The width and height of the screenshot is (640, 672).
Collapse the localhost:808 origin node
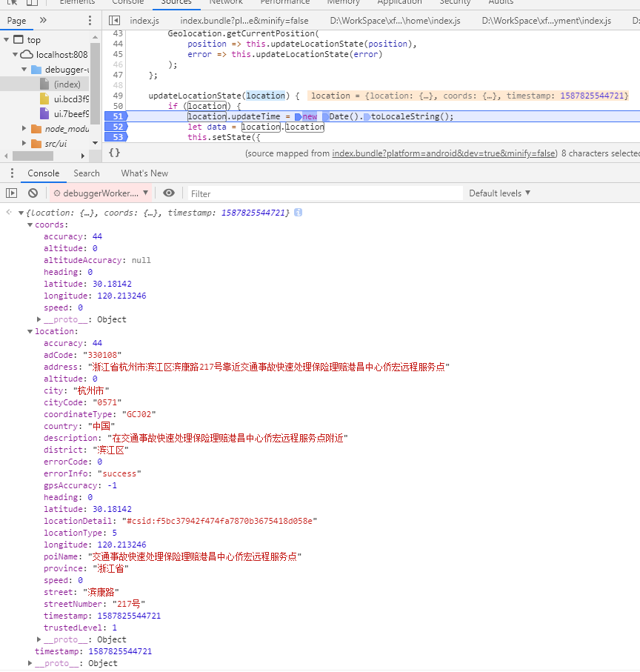pyautogui.click(x=16, y=54)
